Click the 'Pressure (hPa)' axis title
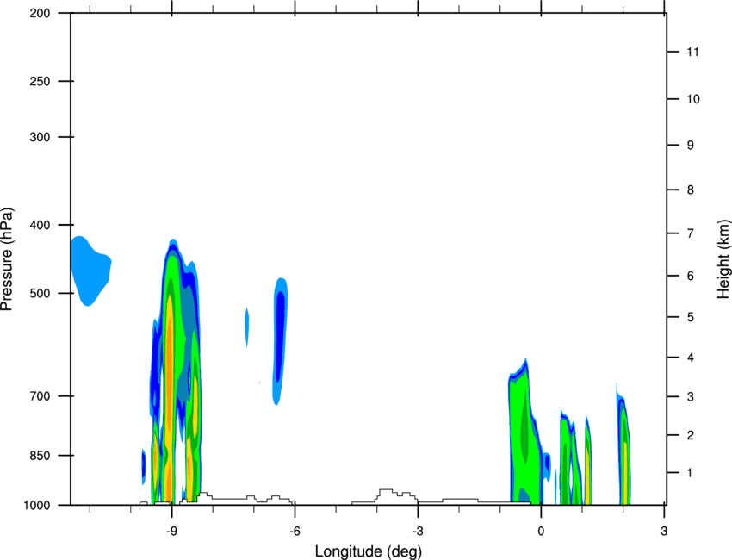The image size is (732, 560). (7, 259)
